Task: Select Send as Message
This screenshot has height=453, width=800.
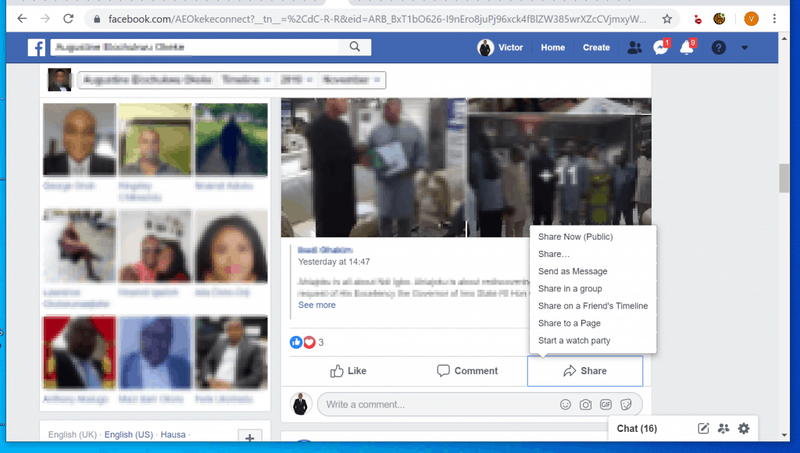Action: pyautogui.click(x=572, y=271)
